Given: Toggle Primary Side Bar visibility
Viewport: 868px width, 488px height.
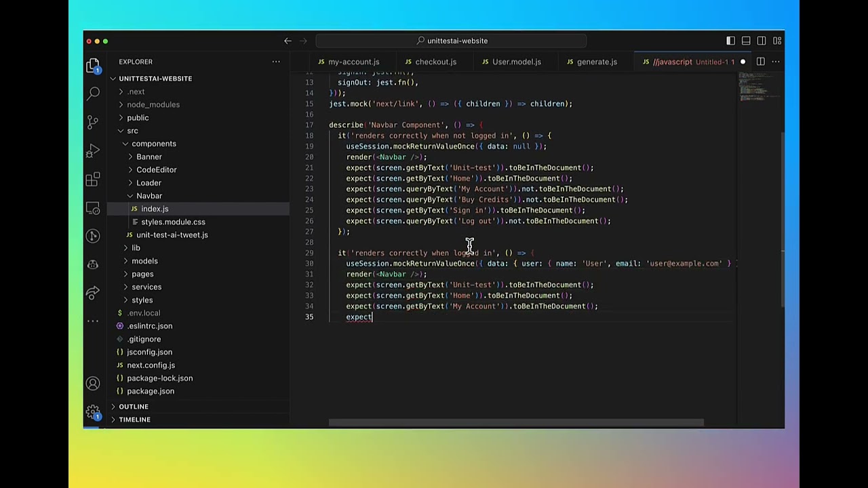Looking at the screenshot, I should [x=730, y=41].
